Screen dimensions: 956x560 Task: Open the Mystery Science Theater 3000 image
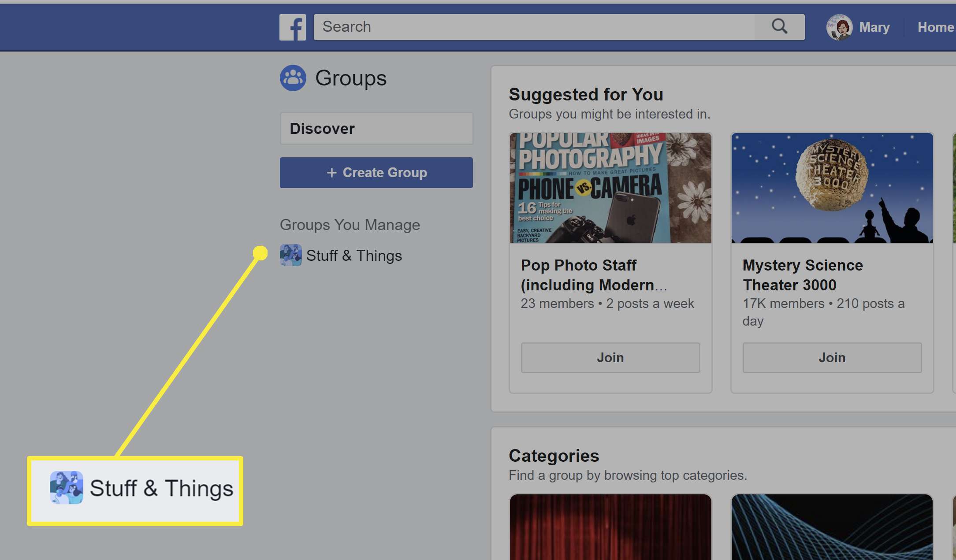point(832,188)
